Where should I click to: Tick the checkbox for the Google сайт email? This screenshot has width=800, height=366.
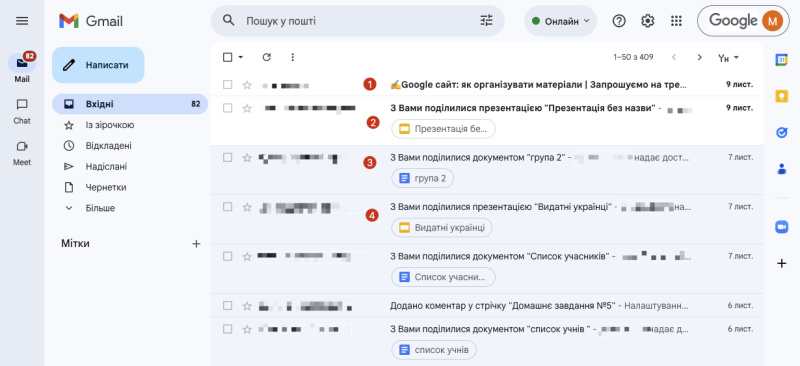point(228,85)
